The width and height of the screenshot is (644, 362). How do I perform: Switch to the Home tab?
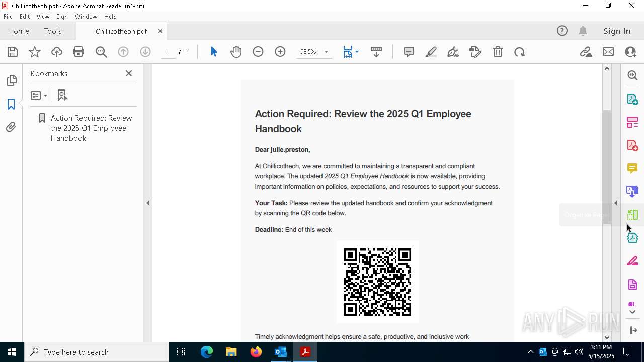(19, 31)
